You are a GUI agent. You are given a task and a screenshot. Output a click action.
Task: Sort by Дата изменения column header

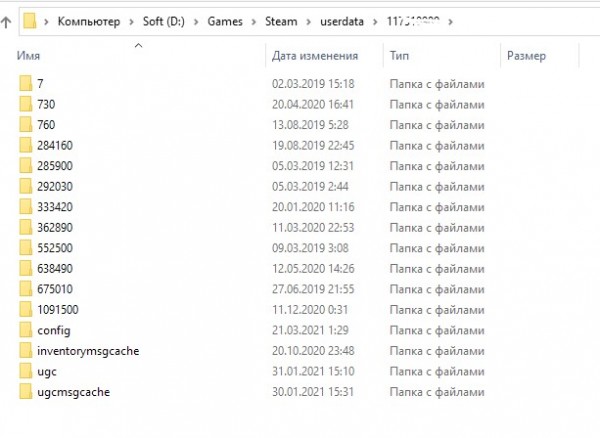tap(315, 56)
